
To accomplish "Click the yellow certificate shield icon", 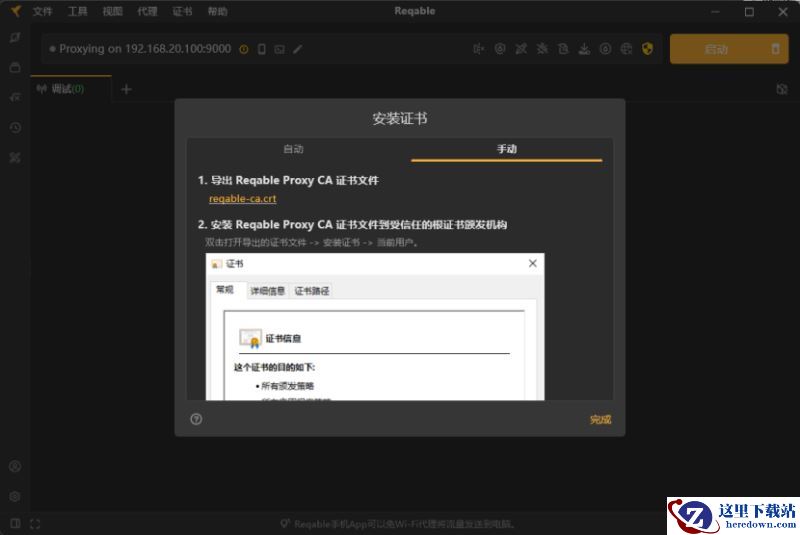I will [x=647, y=49].
